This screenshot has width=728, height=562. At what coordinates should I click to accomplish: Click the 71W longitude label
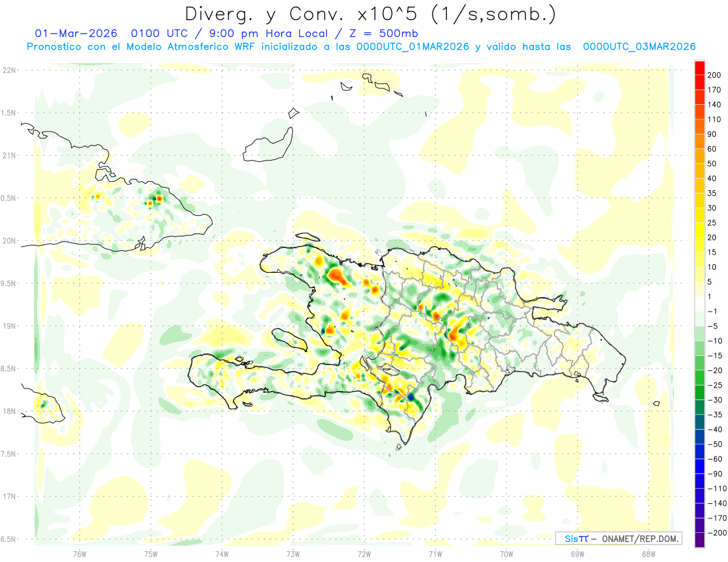(x=435, y=554)
